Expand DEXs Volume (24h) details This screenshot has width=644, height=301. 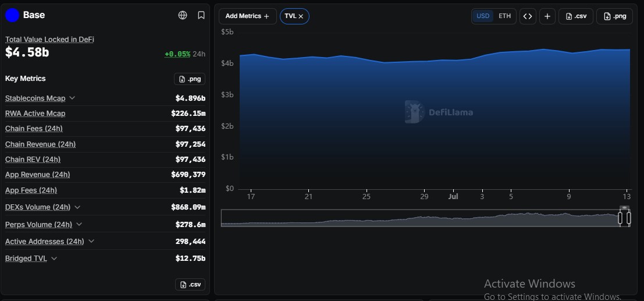click(77, 207)
